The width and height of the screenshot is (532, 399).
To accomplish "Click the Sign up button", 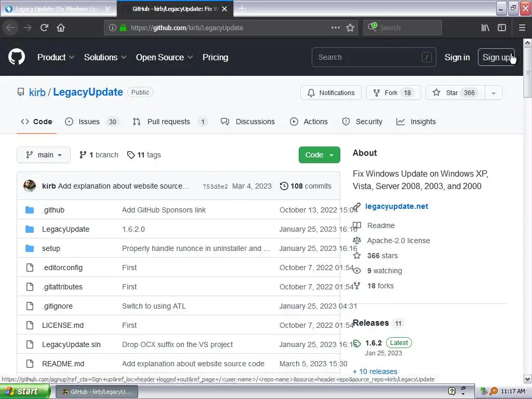I will tap(496, 57).
